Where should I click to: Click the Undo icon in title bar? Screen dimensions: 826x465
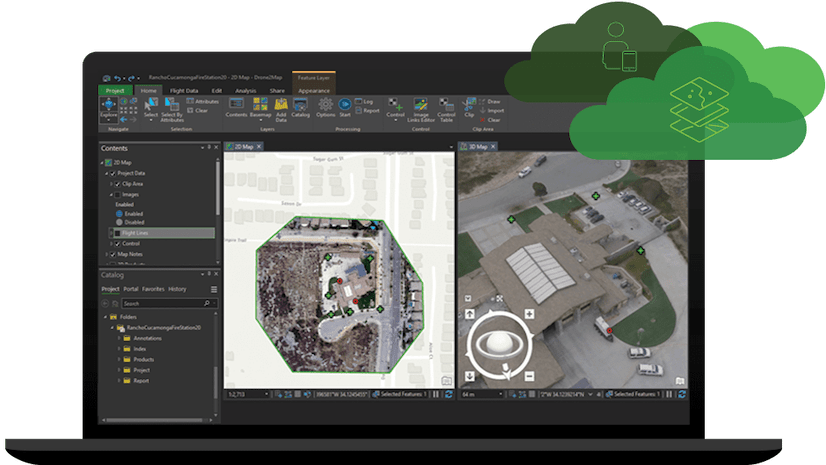[117, 78]
